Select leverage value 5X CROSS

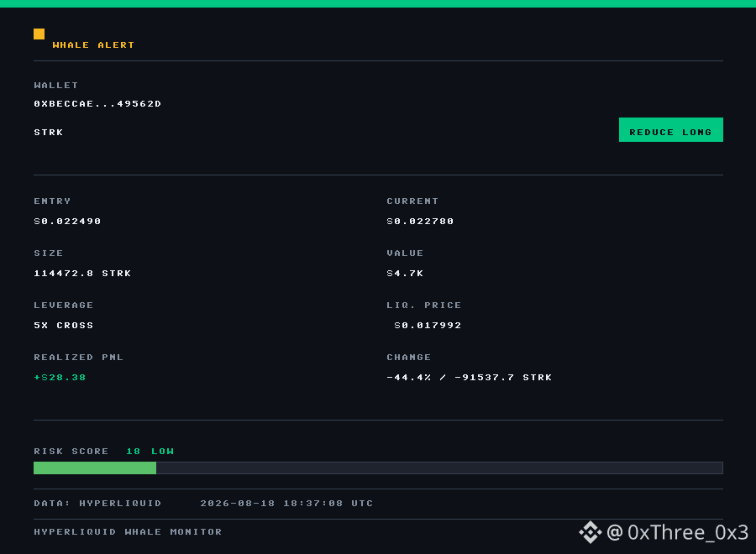click(64, 325)
